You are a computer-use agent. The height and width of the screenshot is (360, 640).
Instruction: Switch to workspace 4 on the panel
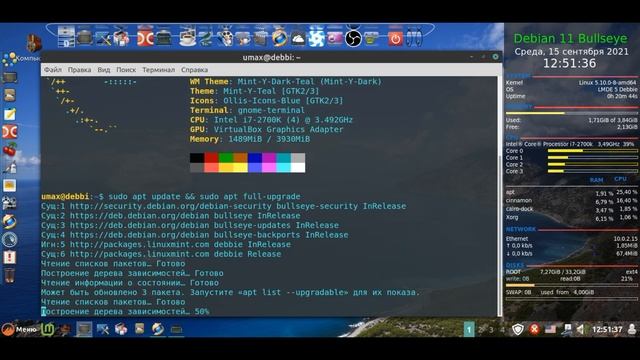(x=502, y=329)
